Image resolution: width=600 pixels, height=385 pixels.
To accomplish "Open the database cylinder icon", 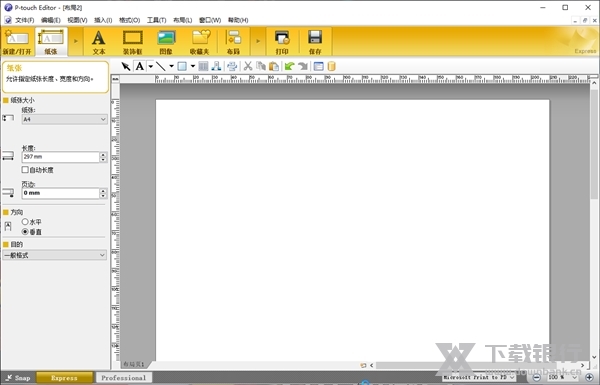I will [331, 66].
